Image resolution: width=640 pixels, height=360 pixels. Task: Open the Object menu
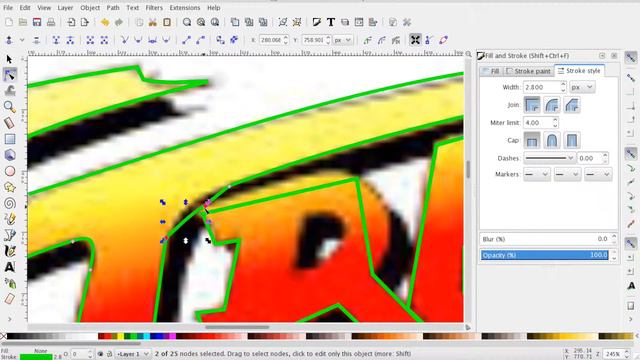(x=90, y=8)
